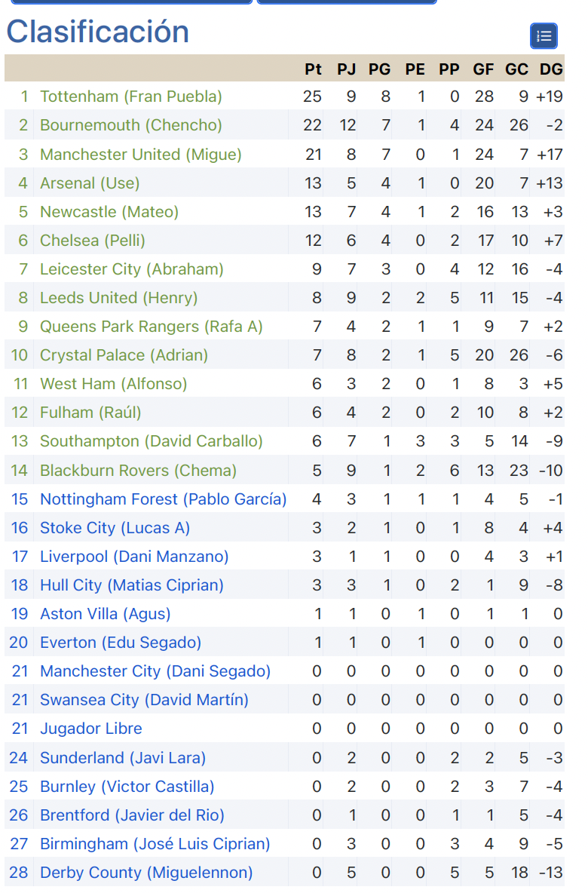Click Newcastle (Mateo) in the standings

[109, 212]
